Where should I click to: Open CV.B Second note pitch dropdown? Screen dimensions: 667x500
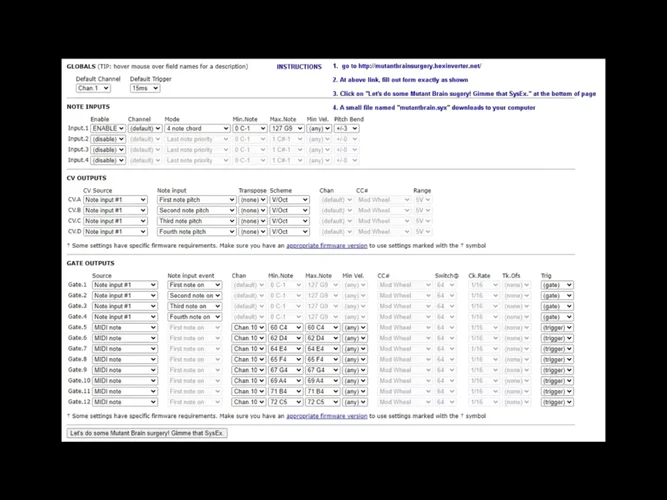(197, 210)
